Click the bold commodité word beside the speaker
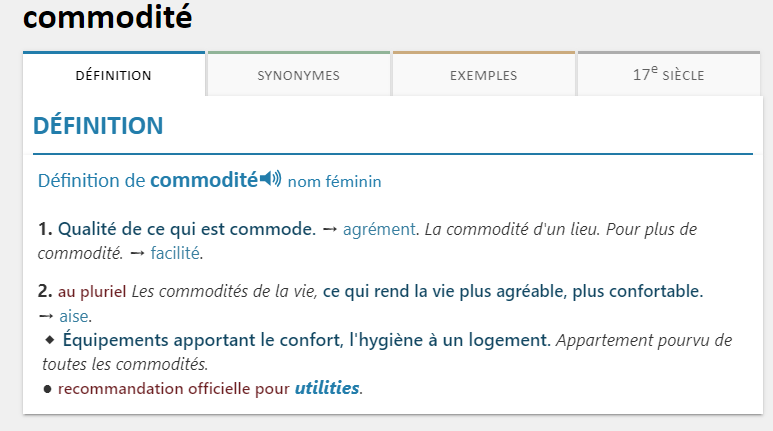 204,181
